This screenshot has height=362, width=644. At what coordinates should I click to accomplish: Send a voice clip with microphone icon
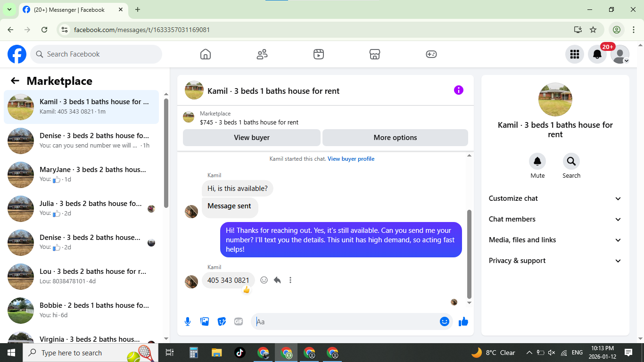188,321
